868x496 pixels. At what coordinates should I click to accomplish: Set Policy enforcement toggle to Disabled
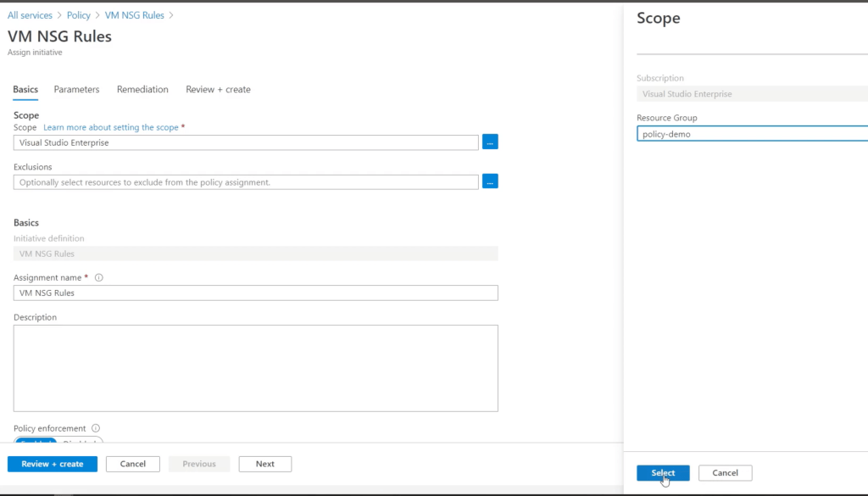click(81, 441)
